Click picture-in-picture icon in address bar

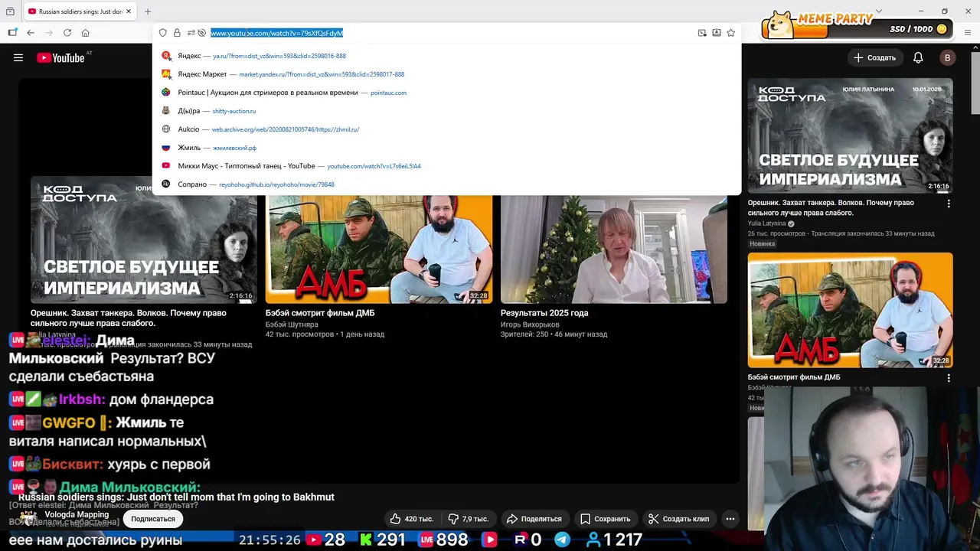(x=702, y=33)
